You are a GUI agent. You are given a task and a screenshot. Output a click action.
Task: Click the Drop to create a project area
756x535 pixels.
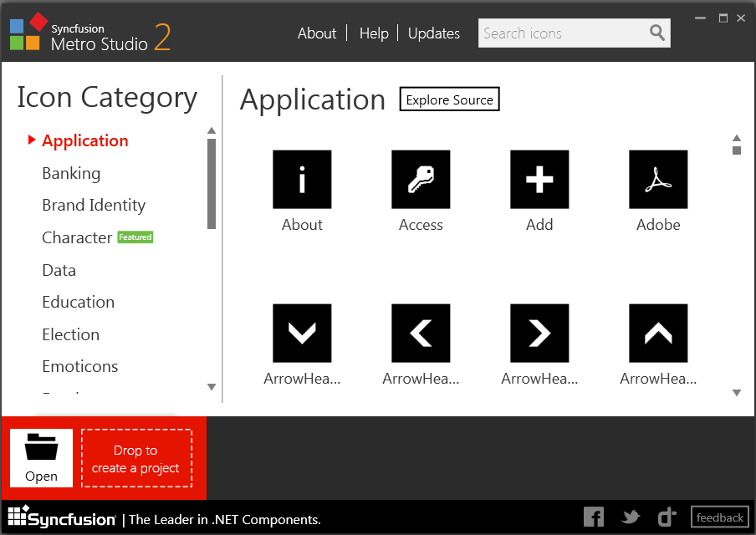(136, 458)
